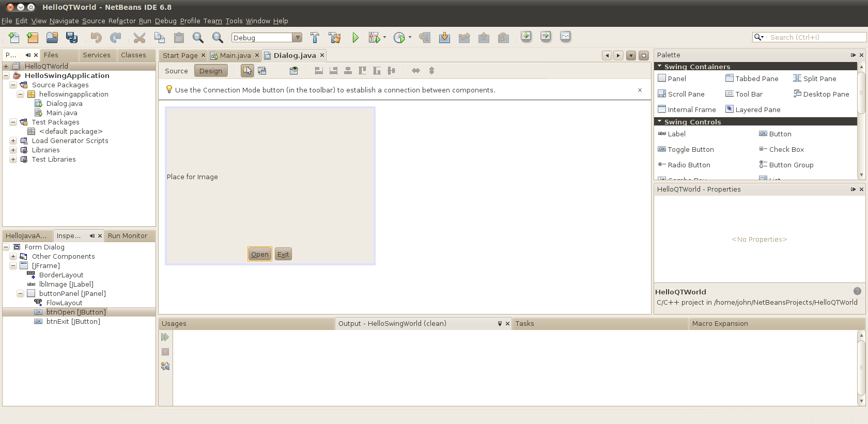This screenshot has height=424, width=868.
Task: Click the Preview Design icon
Action: 293,71
